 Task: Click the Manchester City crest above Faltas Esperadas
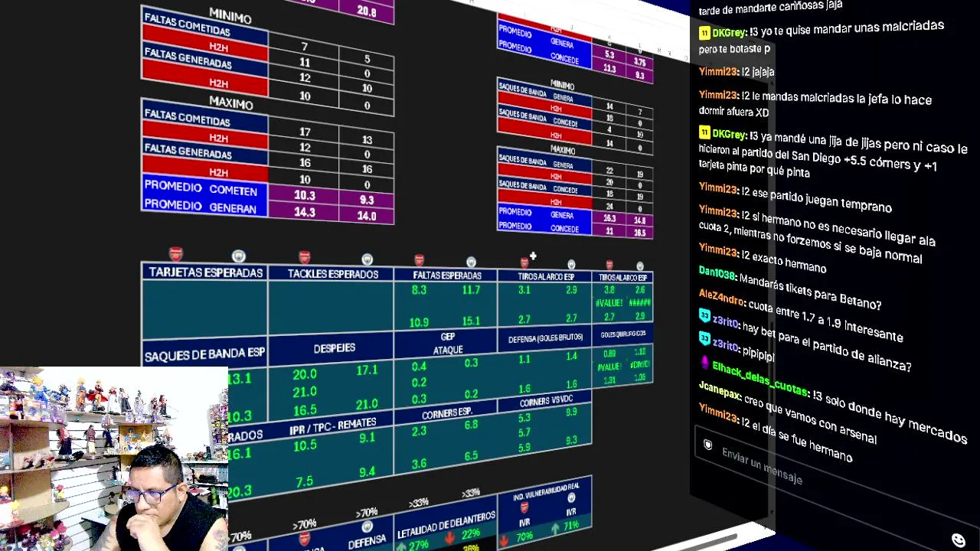tap(471, 262)
